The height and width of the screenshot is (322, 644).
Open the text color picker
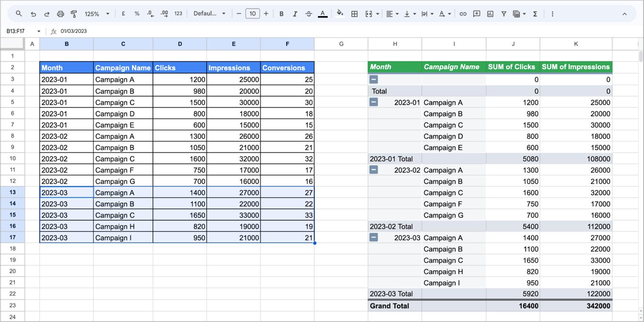point(322,14)
